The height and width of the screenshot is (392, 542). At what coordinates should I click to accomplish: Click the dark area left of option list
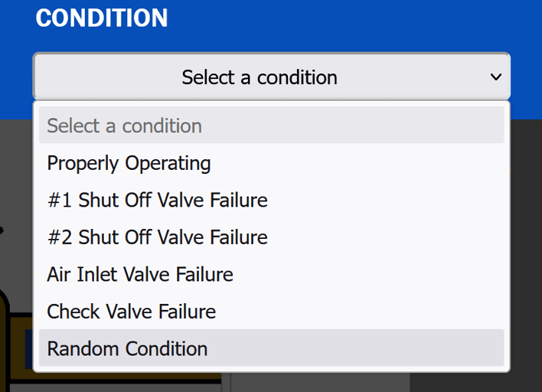15,176
